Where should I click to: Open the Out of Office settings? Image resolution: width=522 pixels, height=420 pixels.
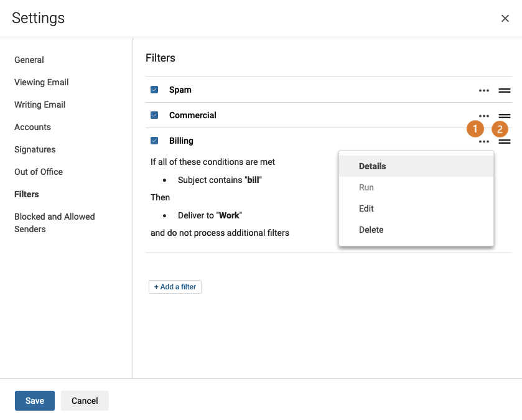[x=39, y=172]
